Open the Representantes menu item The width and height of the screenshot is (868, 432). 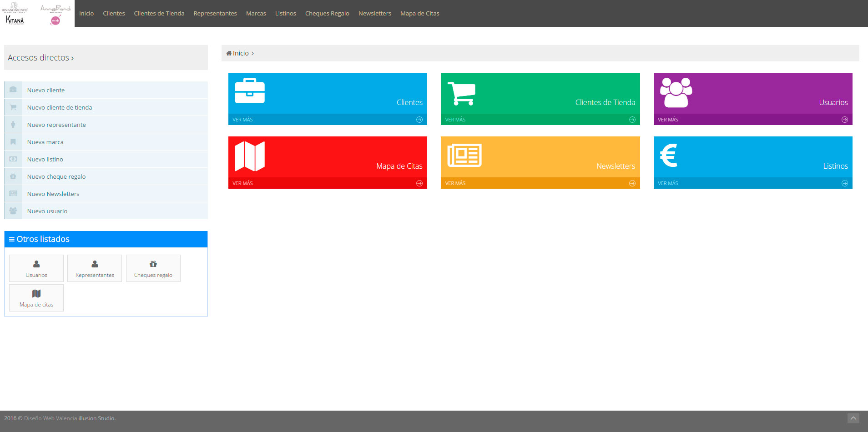(x=215, y=14)
